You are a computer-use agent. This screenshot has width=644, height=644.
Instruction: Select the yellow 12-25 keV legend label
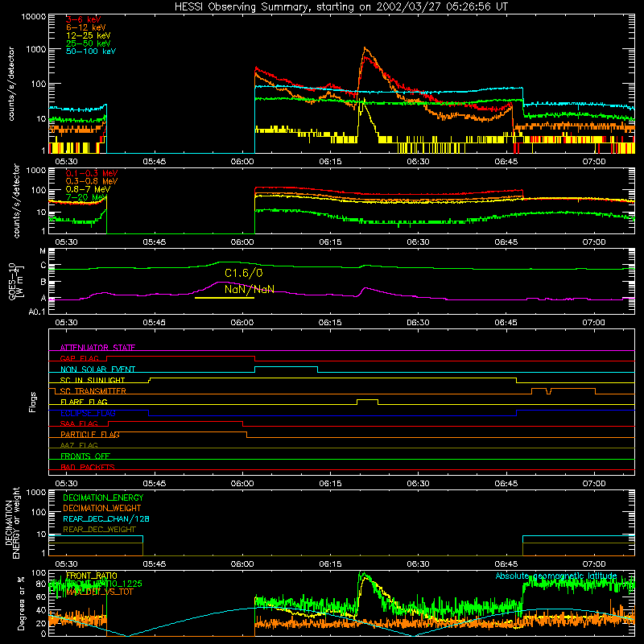tap(89, 35)
